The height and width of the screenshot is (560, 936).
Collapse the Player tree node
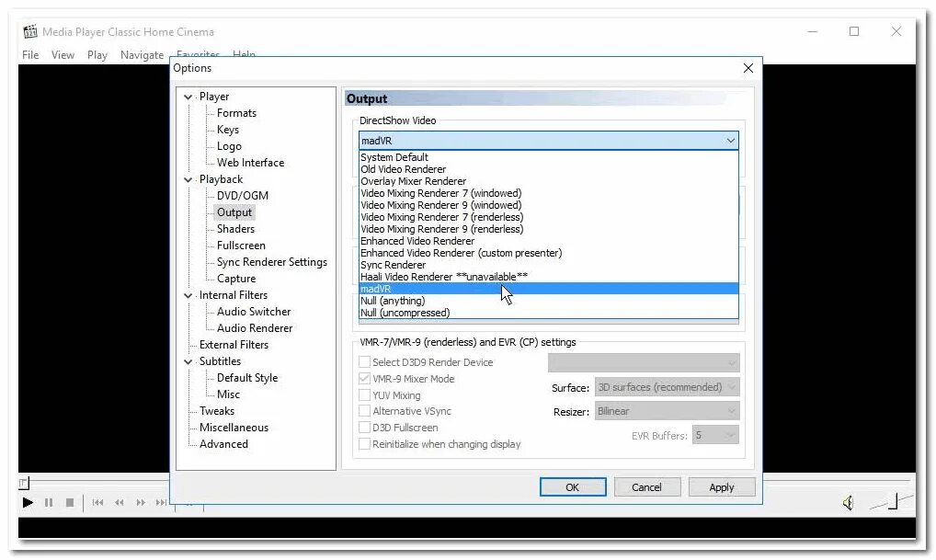pos(188,97)
